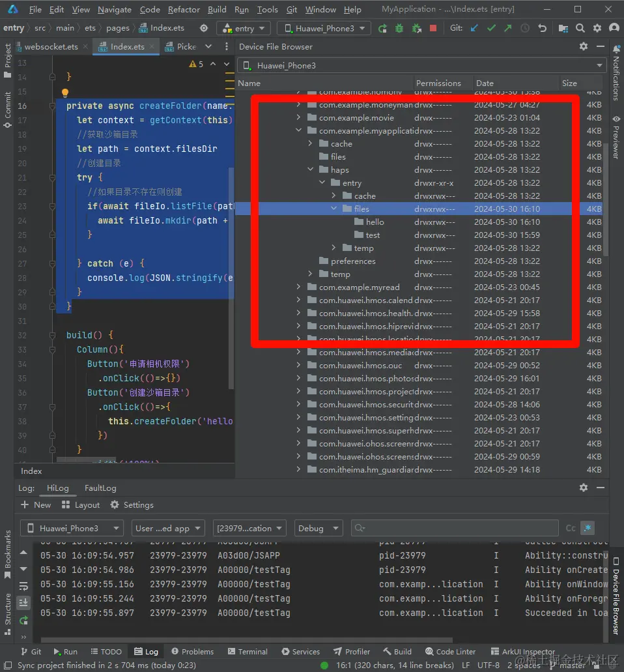This screenshot has height=672, width=624.
Task: Click Settings button in log toolbar
Action: point(132,505)
